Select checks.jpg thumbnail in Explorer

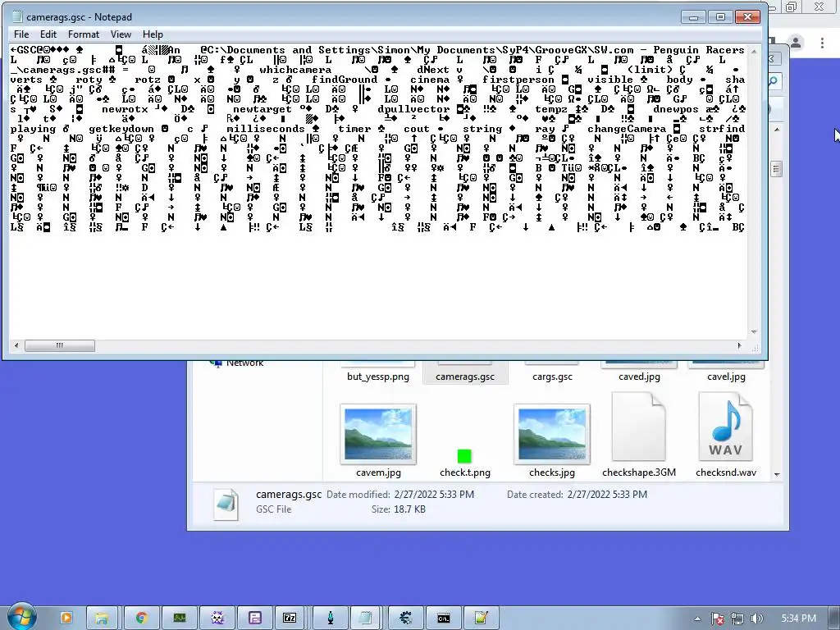point(552,434)
